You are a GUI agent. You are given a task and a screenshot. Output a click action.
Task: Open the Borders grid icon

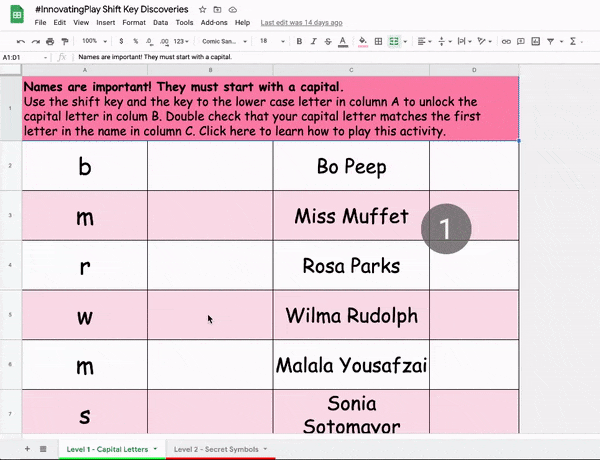pos(378,41)
